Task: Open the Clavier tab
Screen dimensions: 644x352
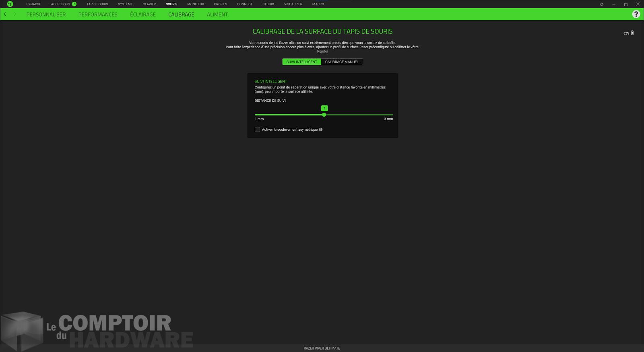Action: (x=149, y=4)
